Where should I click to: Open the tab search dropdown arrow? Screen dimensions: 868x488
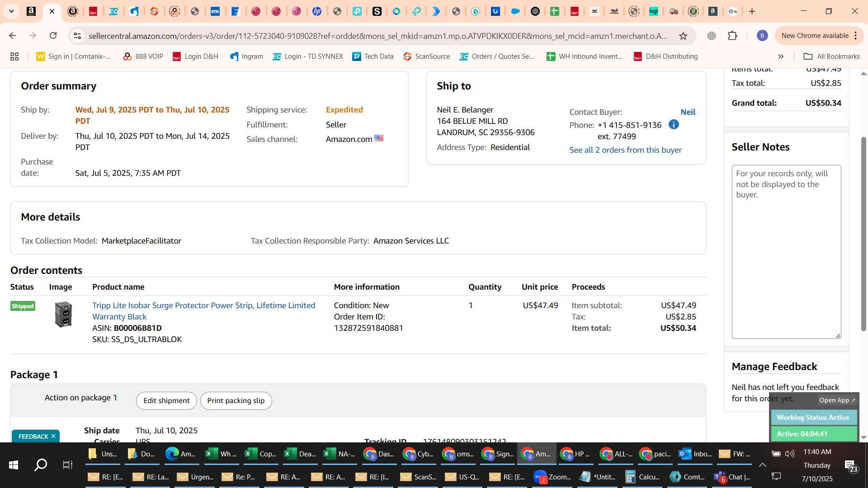12,11
